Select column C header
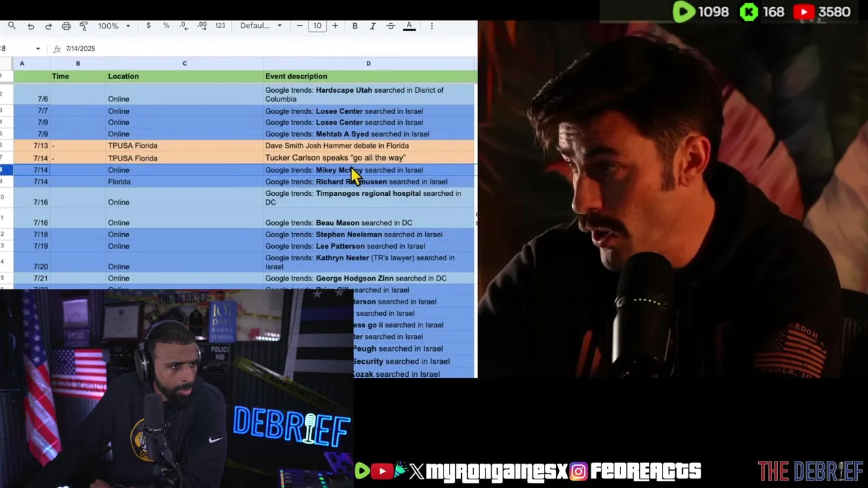The width and height of the screenshot is (868, 488). pyautogui.click(x=184, y=64)
